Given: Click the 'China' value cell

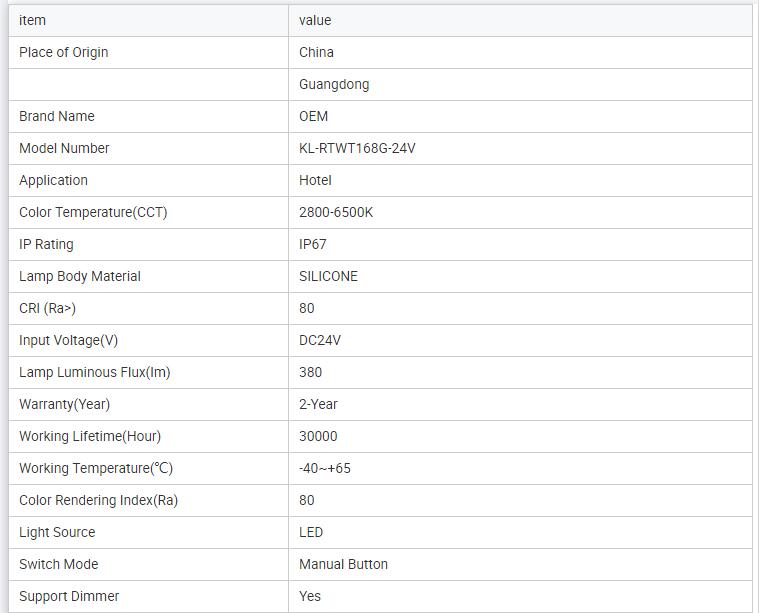Looking at the screenshot, I should click(316, 52).
